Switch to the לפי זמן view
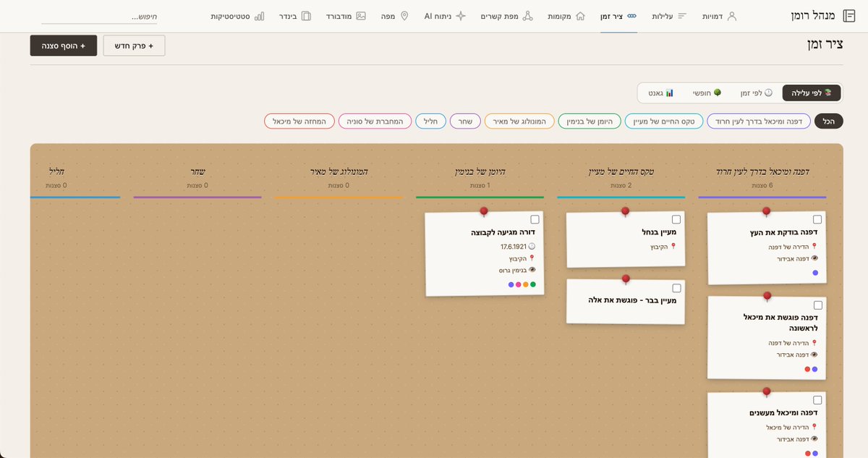 756,93
